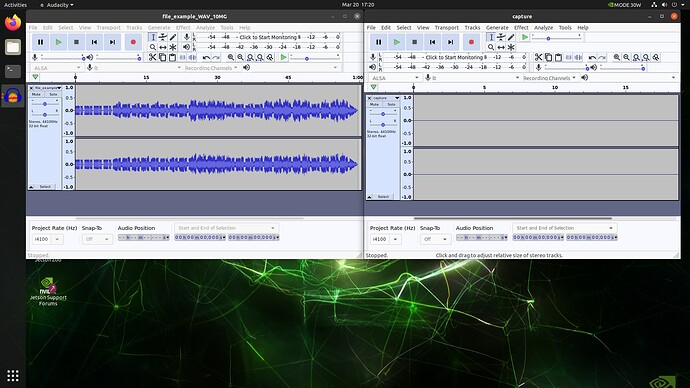The image size is (690, 388).
Task: Click Zoom In magnifier in capture window
Action: (617, 57)
